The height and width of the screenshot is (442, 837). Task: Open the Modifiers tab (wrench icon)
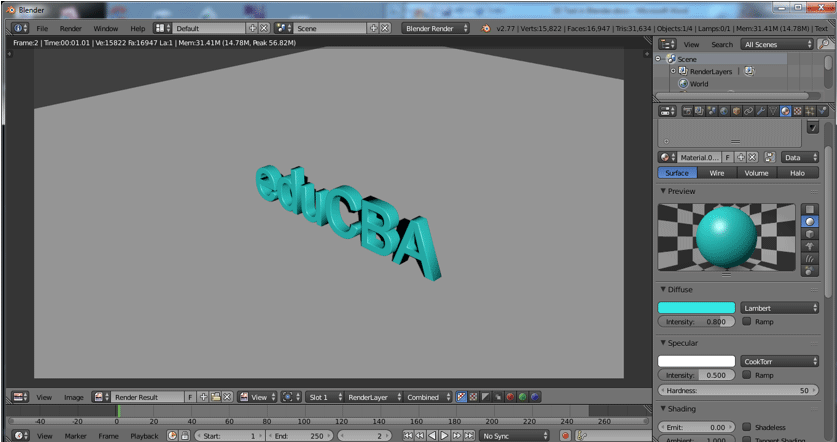coord(761,111)
